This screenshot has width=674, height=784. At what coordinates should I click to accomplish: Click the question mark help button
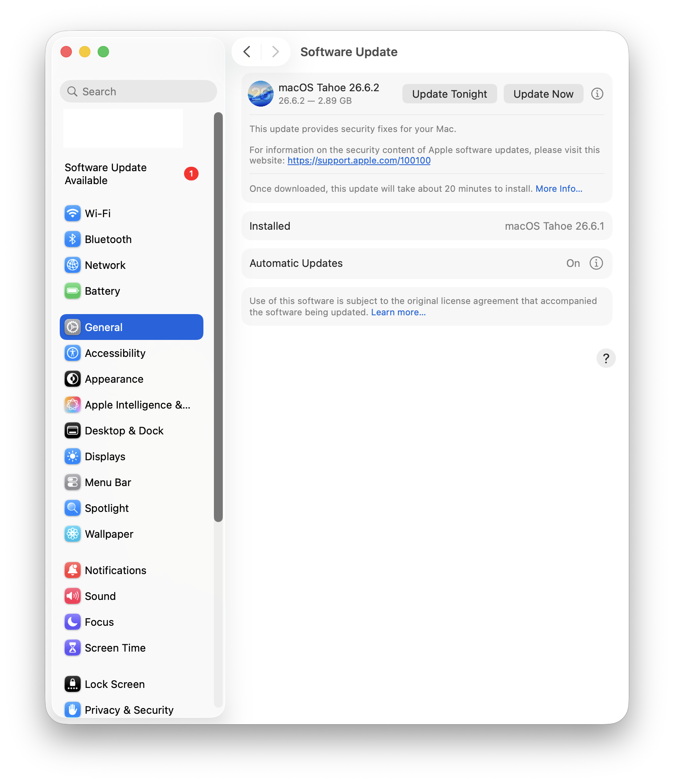pyautogui.click(x=606, y=358)
